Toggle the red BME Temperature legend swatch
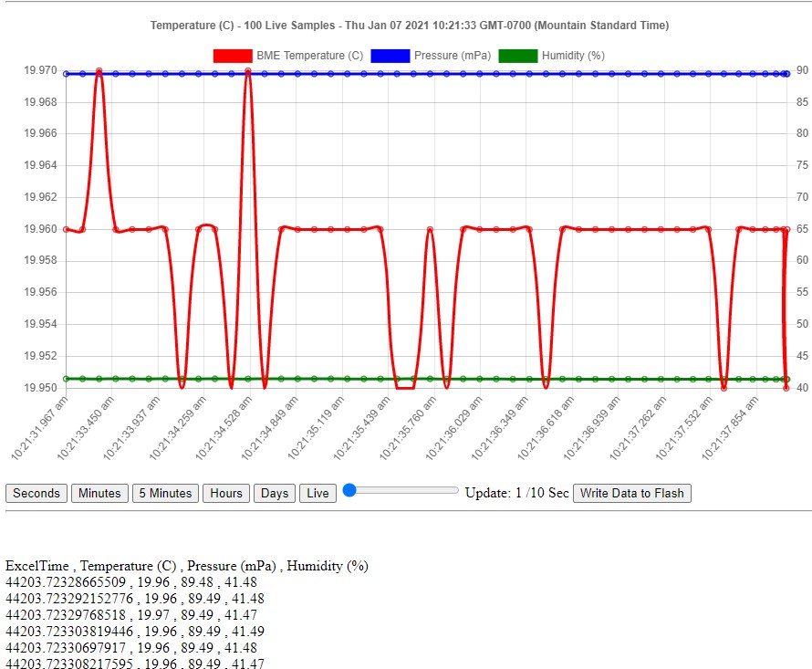 (x=233, y=56)
